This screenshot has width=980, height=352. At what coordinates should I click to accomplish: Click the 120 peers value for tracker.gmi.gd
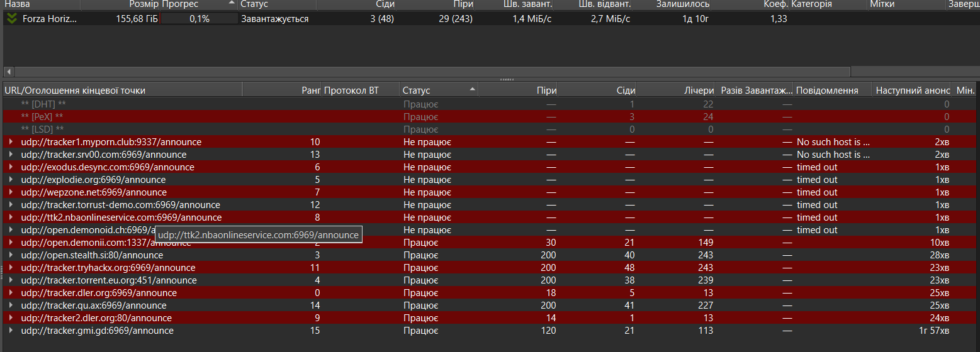(x=548, y=331)
